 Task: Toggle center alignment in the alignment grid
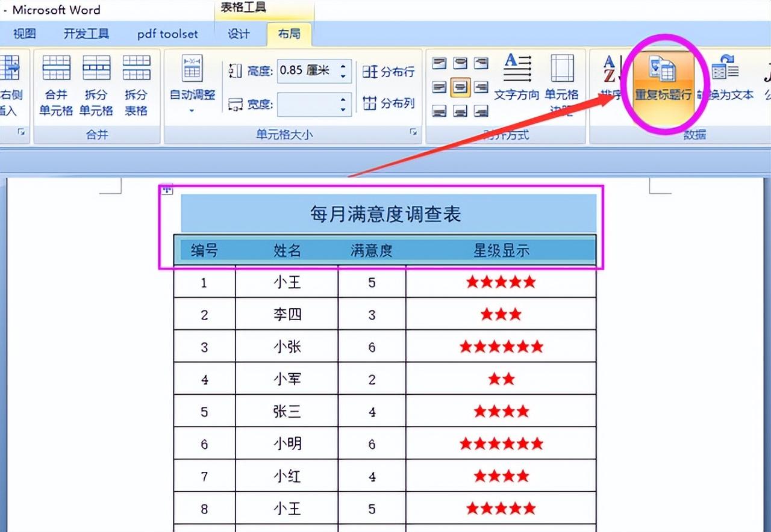[460, 87]
